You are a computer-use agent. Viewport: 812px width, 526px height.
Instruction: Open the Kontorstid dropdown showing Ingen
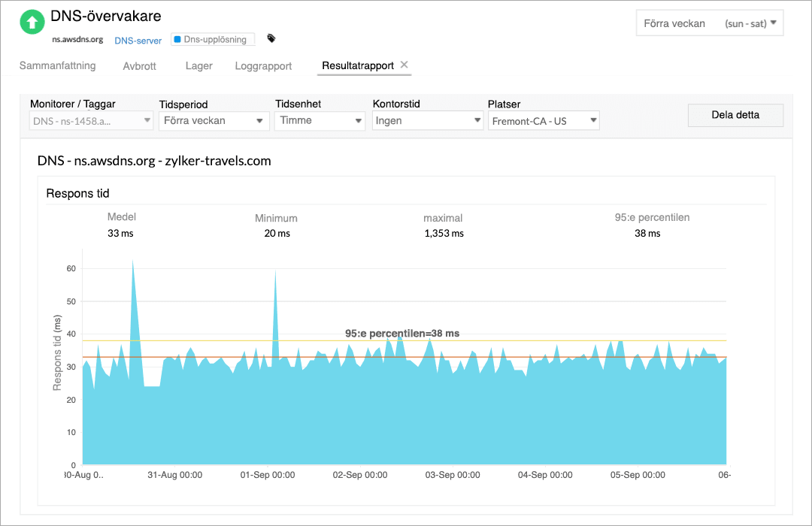427,121
